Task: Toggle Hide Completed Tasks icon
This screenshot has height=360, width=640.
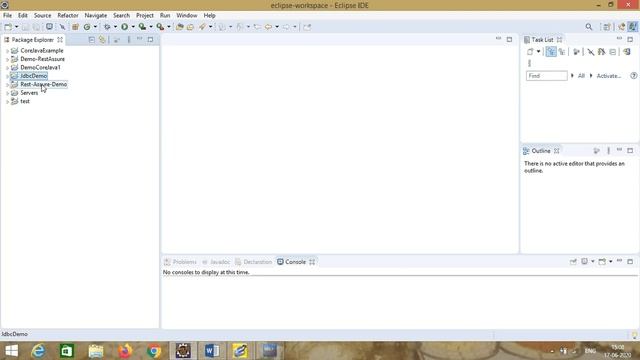Action: tap(590, 52)
